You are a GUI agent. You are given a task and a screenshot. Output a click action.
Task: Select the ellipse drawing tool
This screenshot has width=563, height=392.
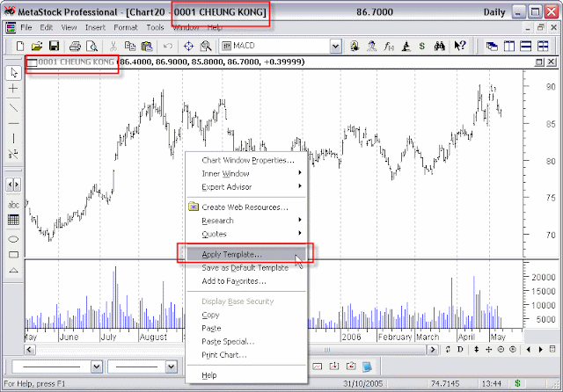pyautogui.click(x=13, y=239)
